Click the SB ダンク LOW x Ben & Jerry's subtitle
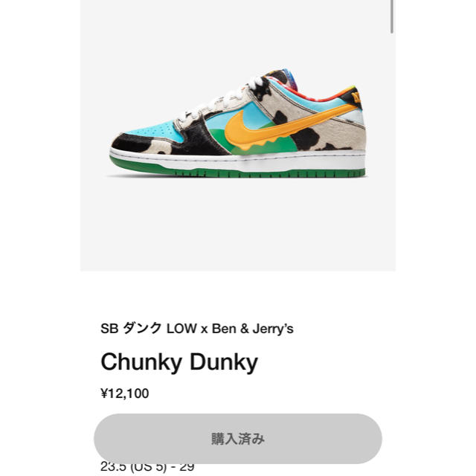The height and width of the screenshot is (476, 476). point(197,329)
